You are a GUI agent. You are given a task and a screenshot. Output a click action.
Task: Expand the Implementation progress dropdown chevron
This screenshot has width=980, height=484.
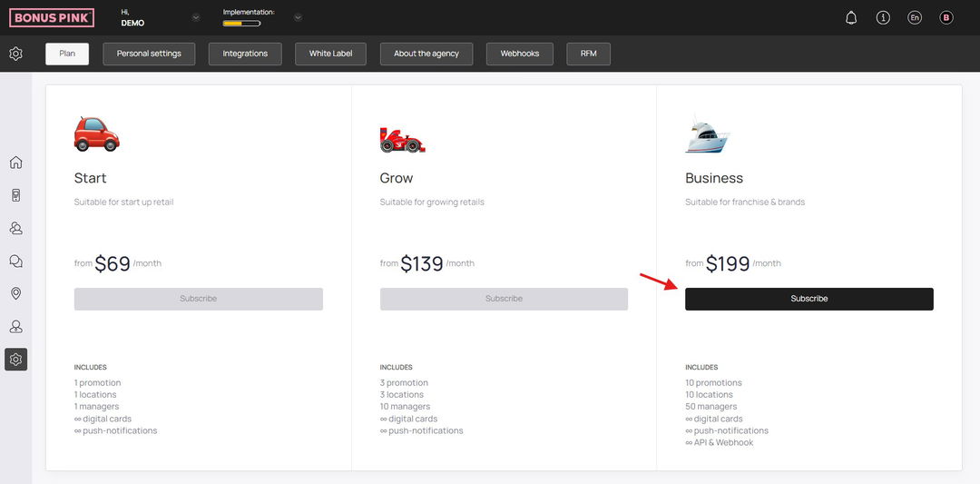coord(299,17)
